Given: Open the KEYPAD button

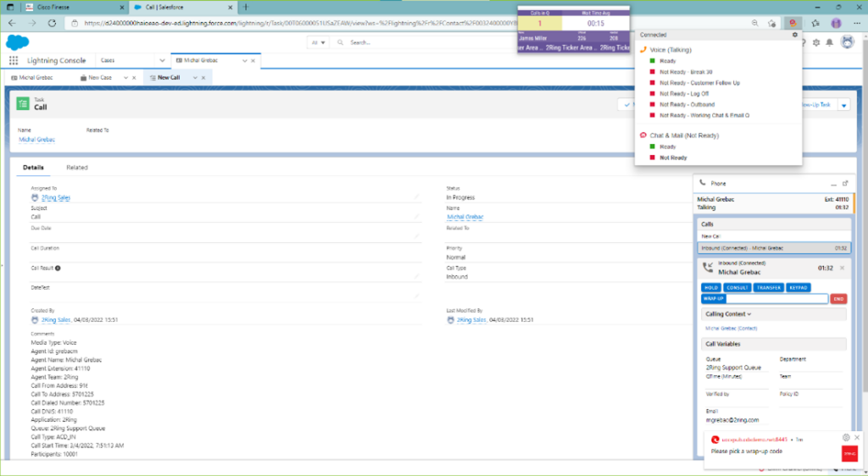Looking at the screenshot, I should pos(798,287).
